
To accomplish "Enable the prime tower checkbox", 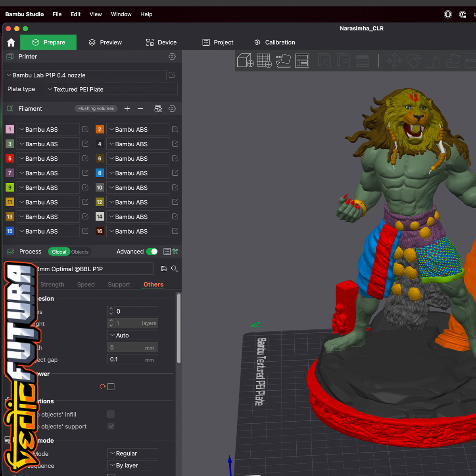I will coord(111,387).
